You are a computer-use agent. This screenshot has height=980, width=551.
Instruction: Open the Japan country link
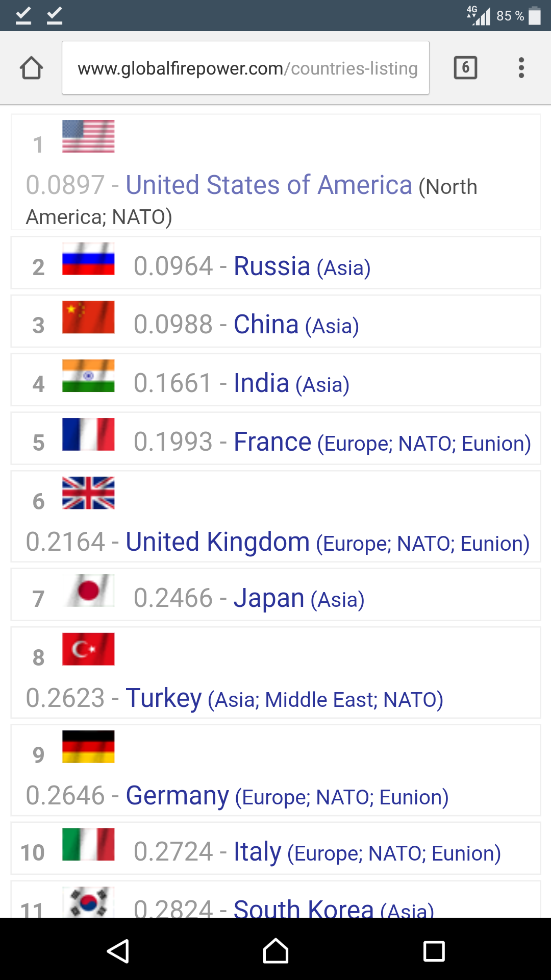[269, 598]
